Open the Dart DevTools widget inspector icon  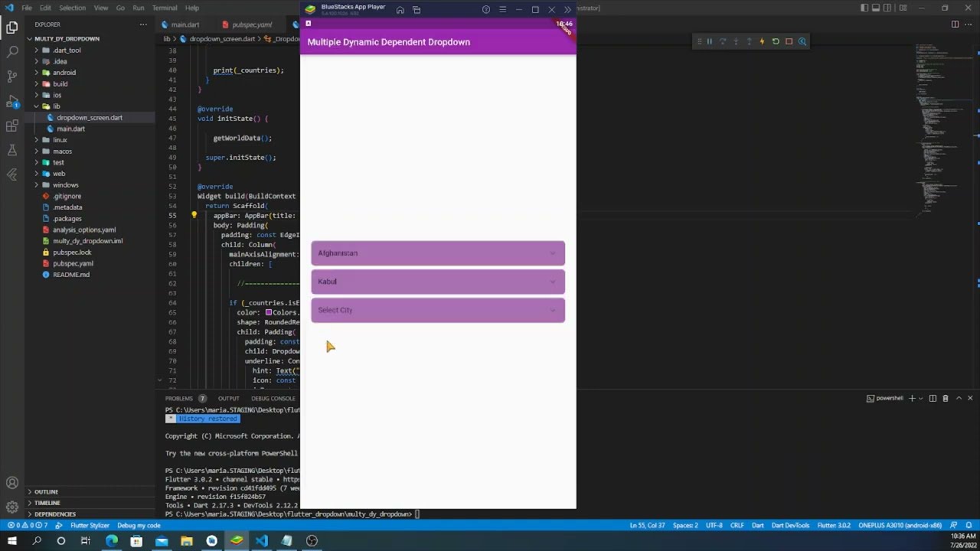[x=802, y=41]
